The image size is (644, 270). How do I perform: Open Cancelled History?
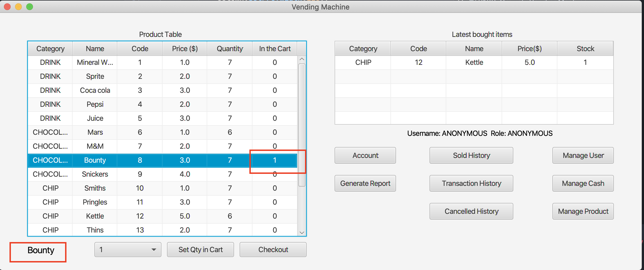[471, 211]
